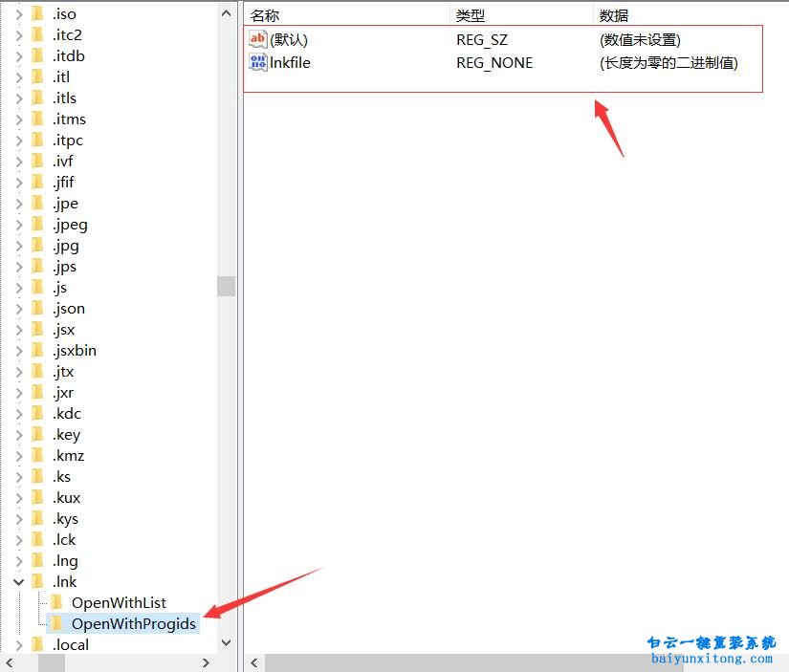Click the OpenWithProgids folder icon
Screen dimensions: 789x672
coord(56,623)
